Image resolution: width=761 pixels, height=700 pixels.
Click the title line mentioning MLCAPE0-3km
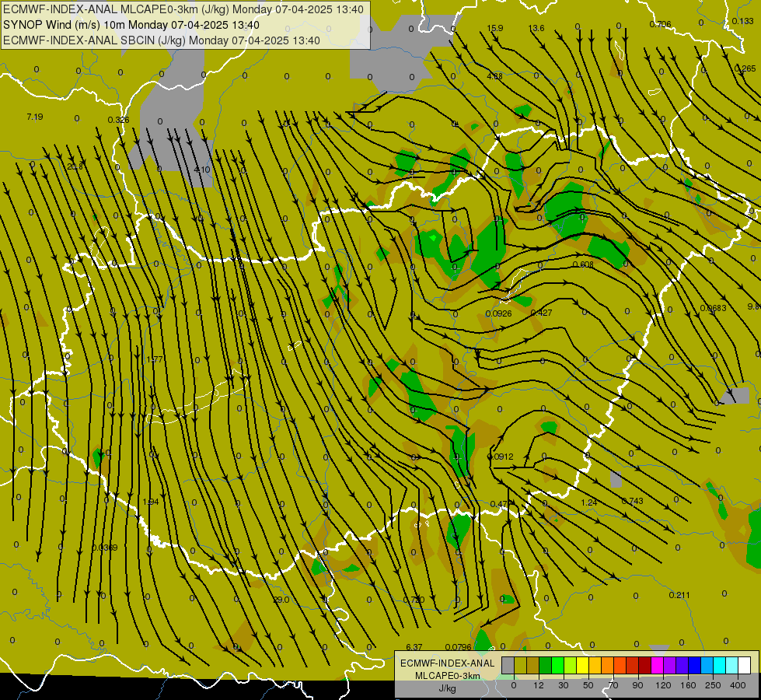(183, 9)
